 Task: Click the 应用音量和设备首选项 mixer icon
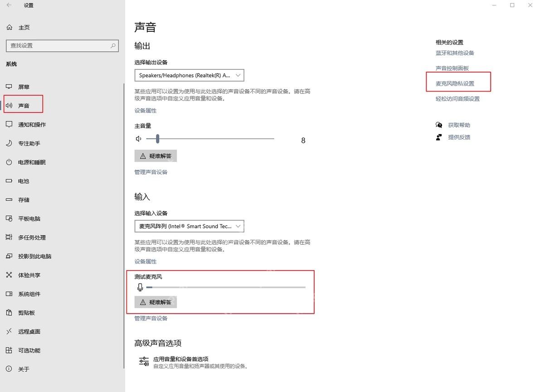[144, 362]
